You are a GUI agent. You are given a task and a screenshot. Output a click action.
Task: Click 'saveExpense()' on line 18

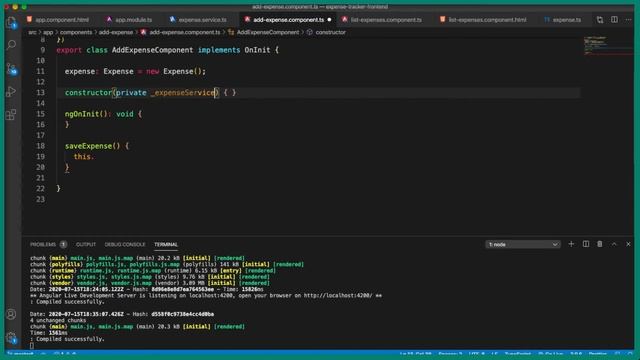[93, 146]
